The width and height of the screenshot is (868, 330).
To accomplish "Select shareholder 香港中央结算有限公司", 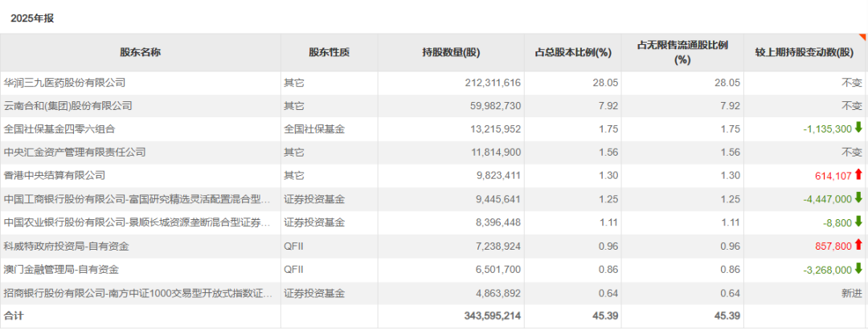I will click(55, 176).
